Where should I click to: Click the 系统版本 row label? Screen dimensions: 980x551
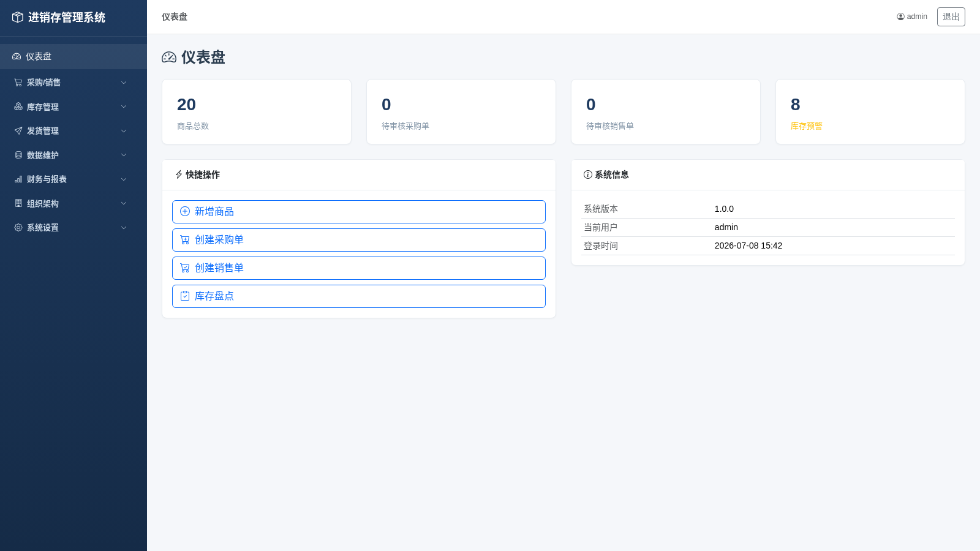point(601,209)
